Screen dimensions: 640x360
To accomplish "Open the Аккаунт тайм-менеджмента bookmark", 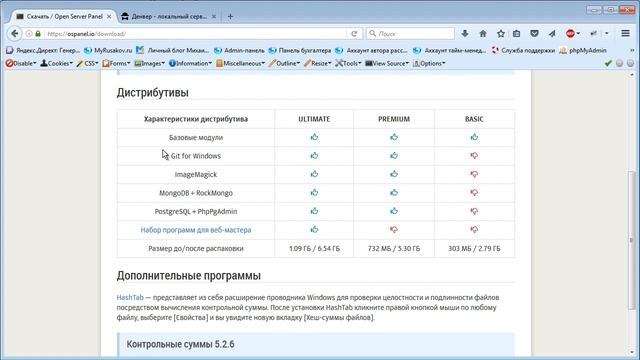I will tap(450, 50).
